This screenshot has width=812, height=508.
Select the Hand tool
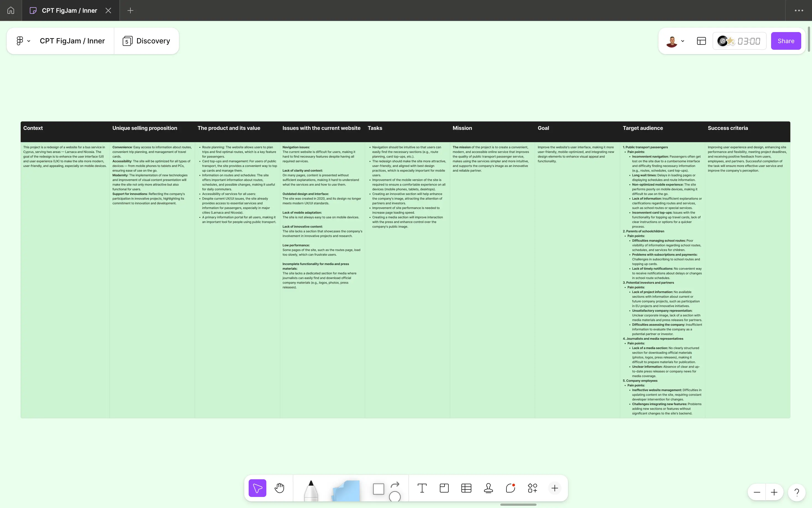tap(279, 488)
